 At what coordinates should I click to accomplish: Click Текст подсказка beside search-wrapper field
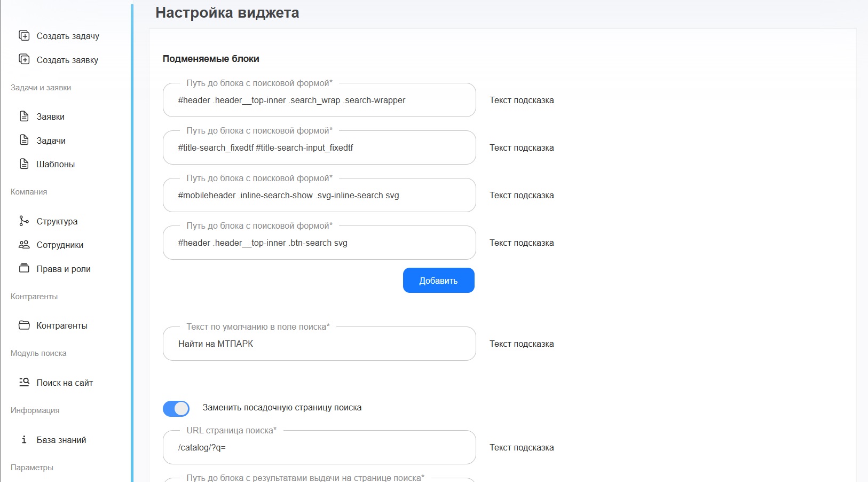click(x=522, y=100)
